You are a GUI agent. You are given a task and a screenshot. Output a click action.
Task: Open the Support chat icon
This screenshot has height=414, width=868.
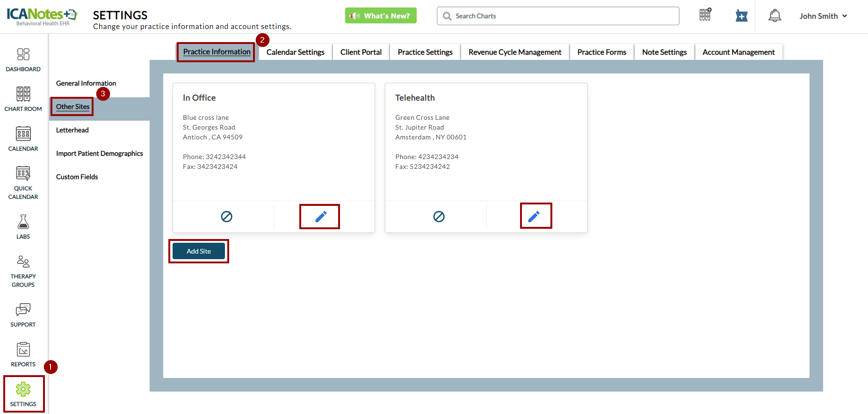23,315
